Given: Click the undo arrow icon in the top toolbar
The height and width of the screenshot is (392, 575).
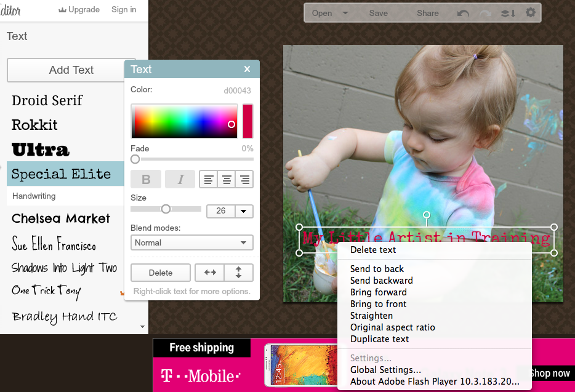Looking at the screenshot, I should 463,13.
